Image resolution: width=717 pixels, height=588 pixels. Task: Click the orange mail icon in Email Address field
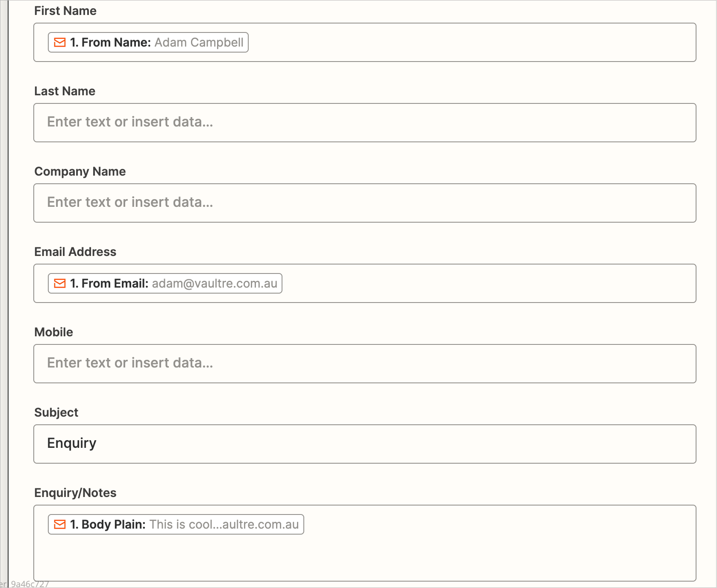(59, 283)
